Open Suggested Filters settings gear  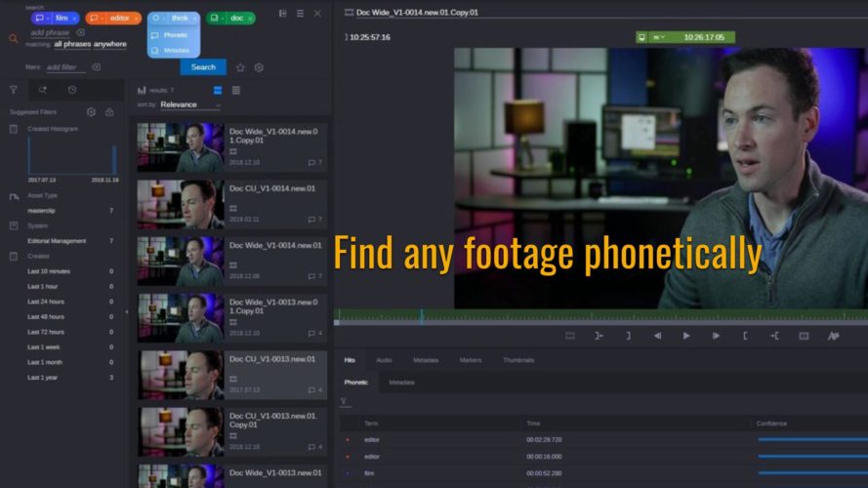(92, 112)
